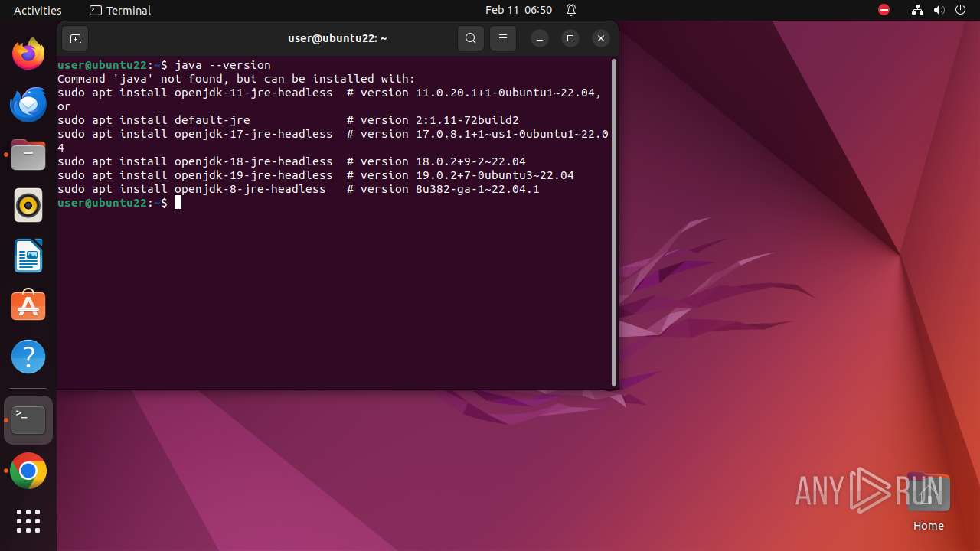Open Thunderbird Mail from the dock
This screenshot has height=551, width=980.
(x=28, y=104)
